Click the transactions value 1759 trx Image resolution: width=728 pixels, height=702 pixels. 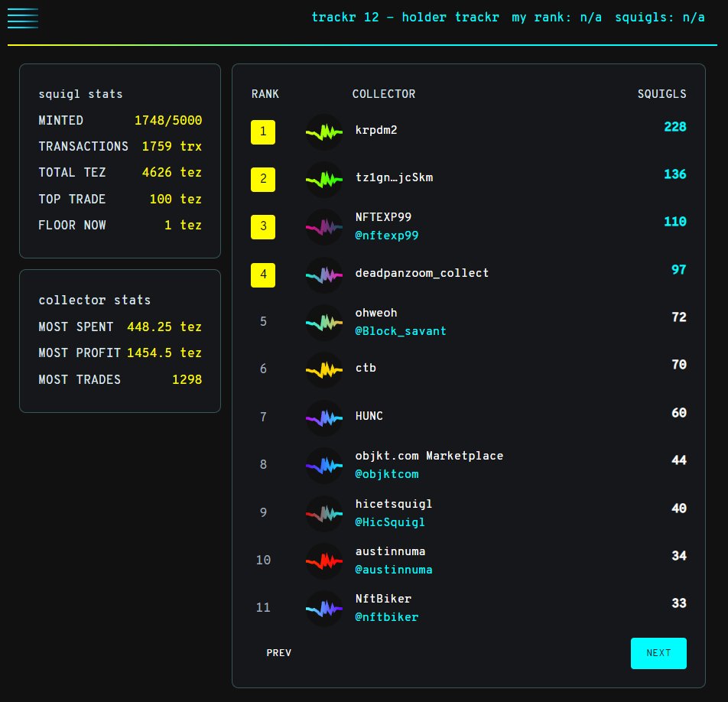(172, 146)
